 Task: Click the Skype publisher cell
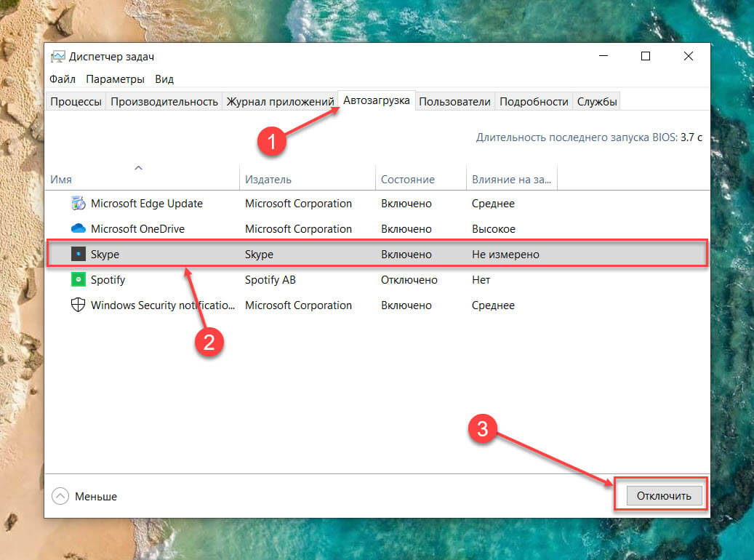pyautogui.click(x=259, y=255)
